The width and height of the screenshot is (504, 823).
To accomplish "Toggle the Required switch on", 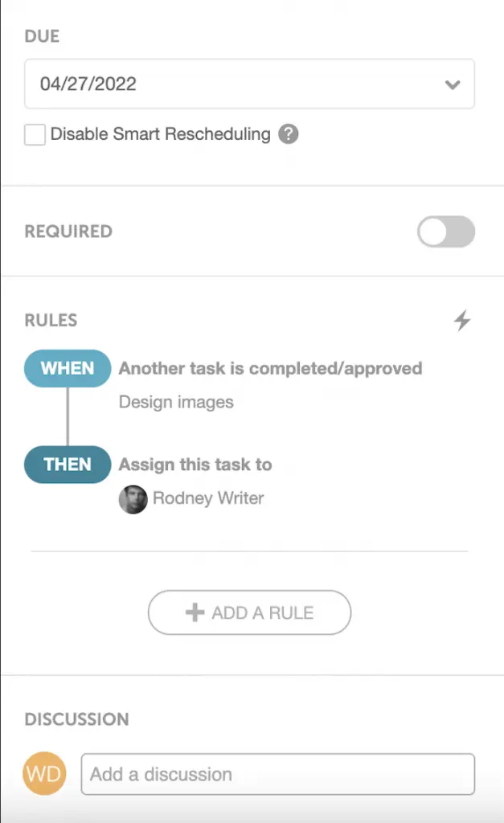I will pos(446,232).
